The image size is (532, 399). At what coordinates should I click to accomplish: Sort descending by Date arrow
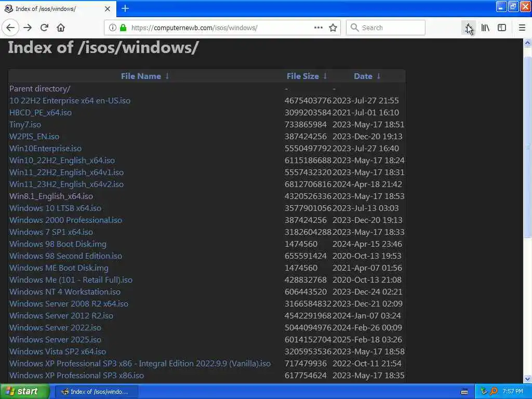click(379, 76)
